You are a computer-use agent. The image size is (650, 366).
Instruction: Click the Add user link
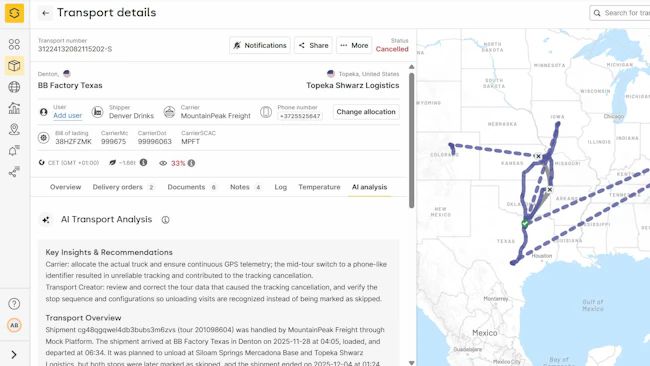pos(68,116)
